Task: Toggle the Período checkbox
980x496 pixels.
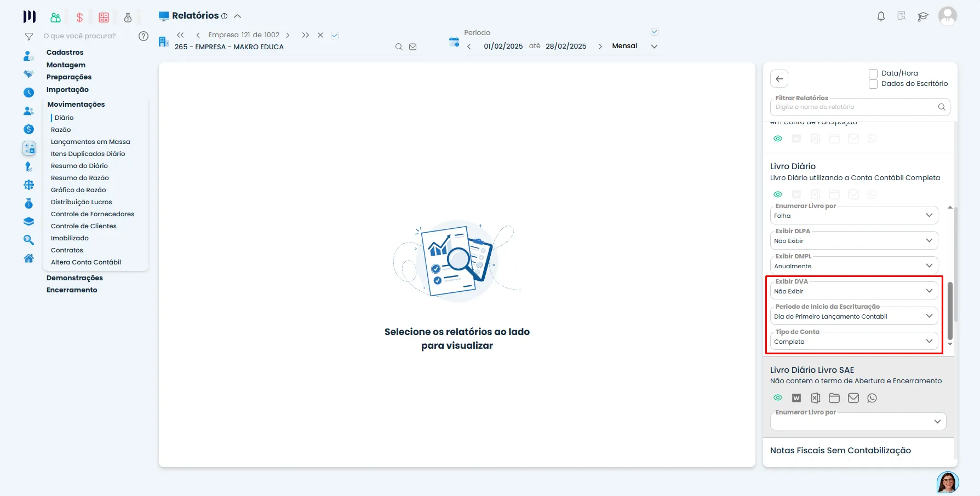Action: pyautogui.click(x=655, y=32)
